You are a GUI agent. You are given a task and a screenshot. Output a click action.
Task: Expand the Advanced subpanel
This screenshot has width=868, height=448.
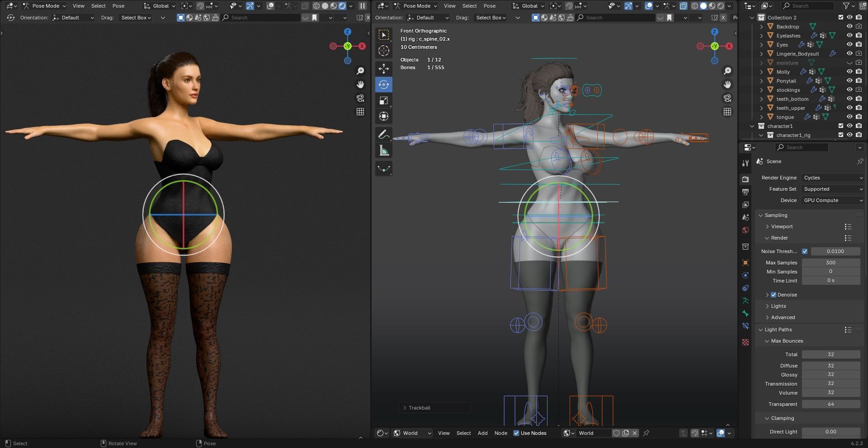click(767, 317)
